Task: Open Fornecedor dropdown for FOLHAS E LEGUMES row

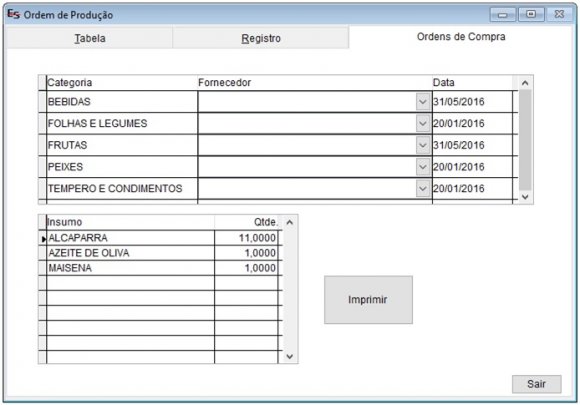Action: pos(422,124)
